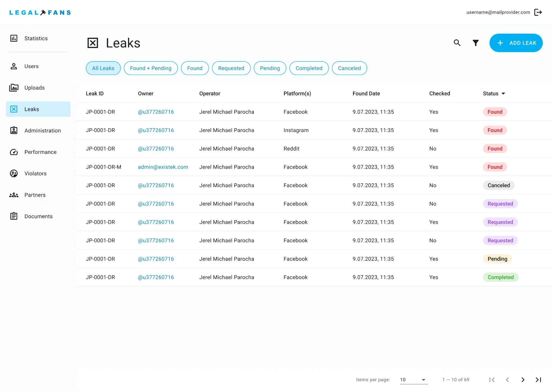Click the Administration badge icon in sidebar
Image resolution: width=552 pixels, height=392 pixels.
point(14,130)
